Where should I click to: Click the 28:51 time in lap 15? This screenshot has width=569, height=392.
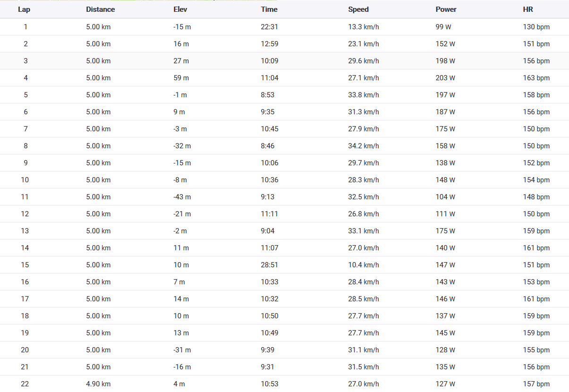click(269, 265)
